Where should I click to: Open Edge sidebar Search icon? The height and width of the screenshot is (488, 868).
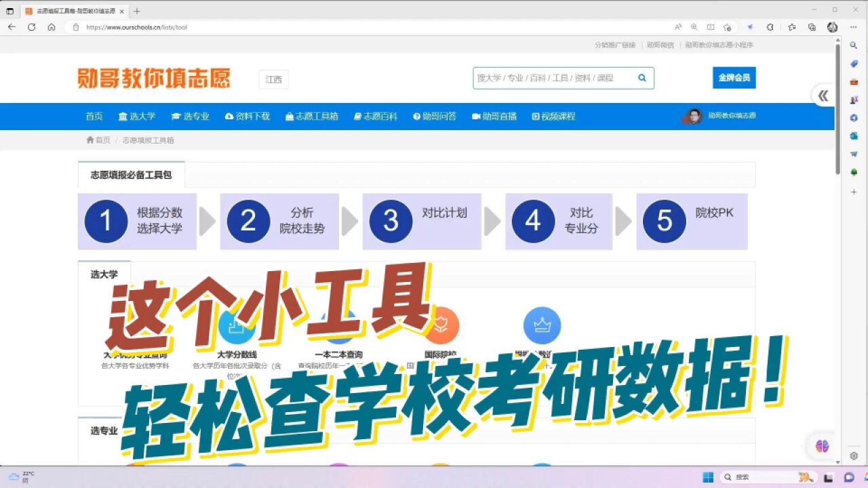coord(854,45)
